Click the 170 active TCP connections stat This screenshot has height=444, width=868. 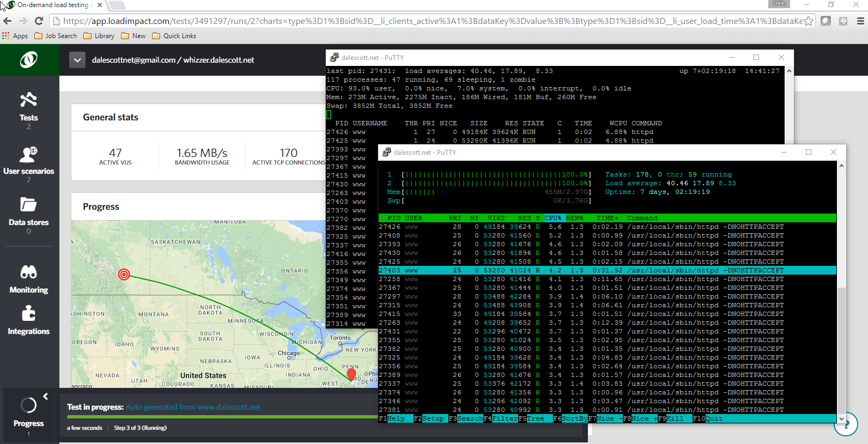[288, 156]
